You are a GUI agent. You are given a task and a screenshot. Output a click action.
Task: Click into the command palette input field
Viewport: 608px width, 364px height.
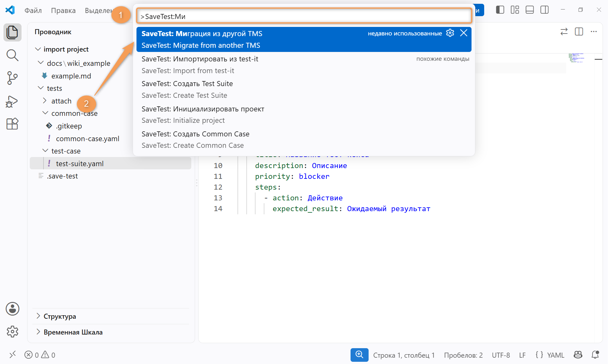pos(304,16)
